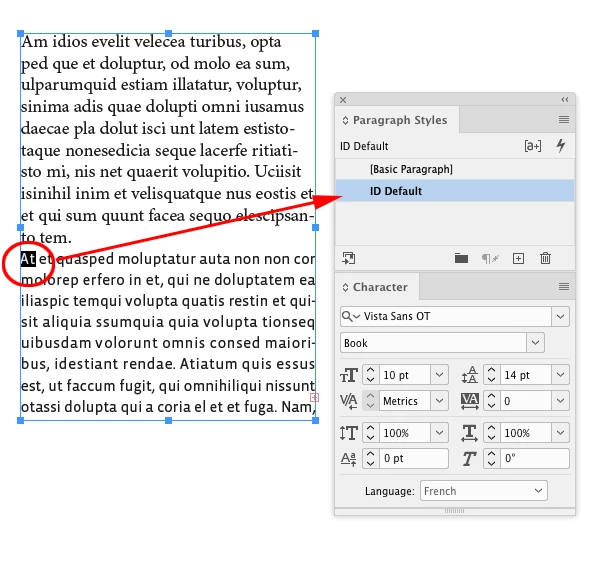Open the font family dropdown
The image size is (608, 562).
[x=560, y=316]
